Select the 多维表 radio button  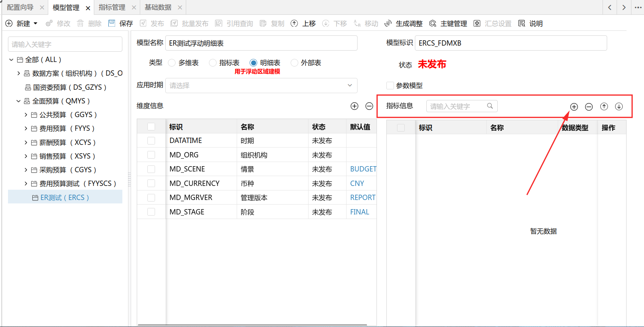click(x=172, y=63)
